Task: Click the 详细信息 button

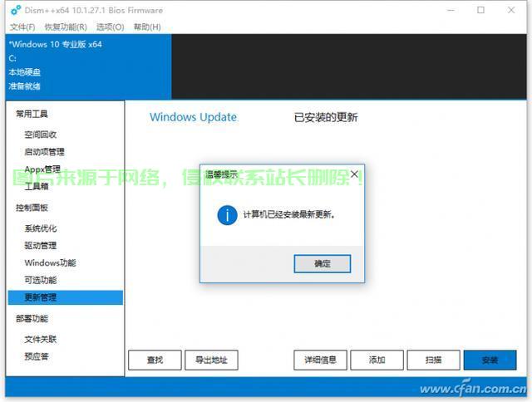Action: [320, 360]
